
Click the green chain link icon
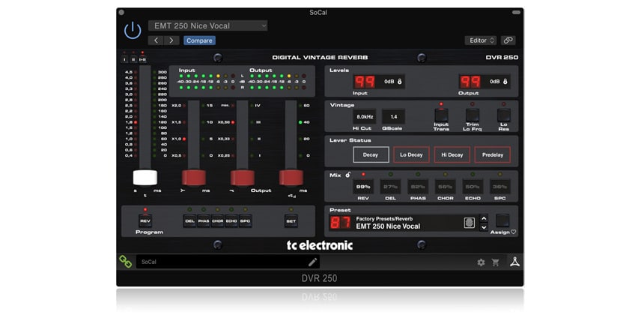click(x=126, y=262)
